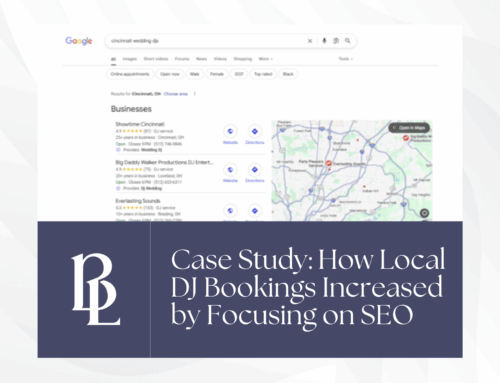Clear the search box with X icon
The image size is (500, 383).
click(x=310, y=41)
